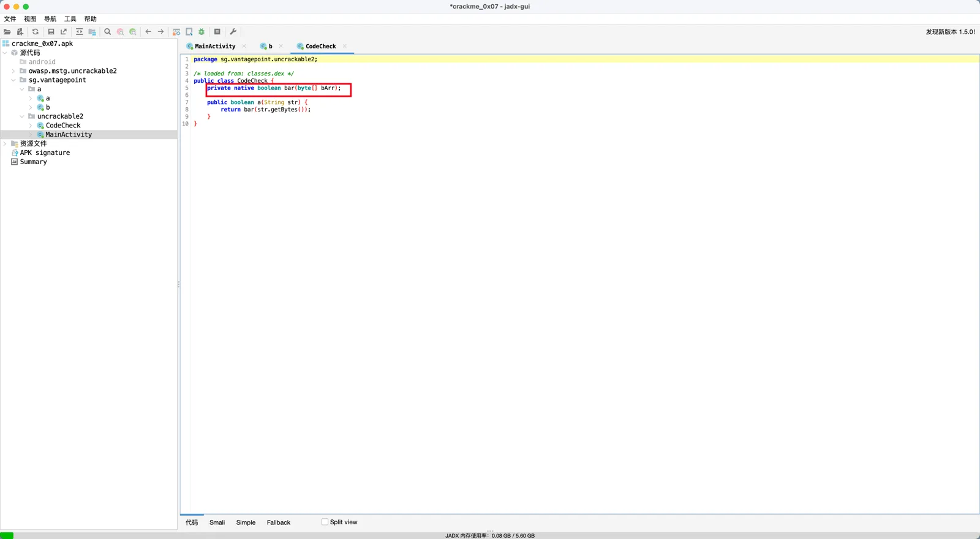
Task: Click the log viewer icon
Action: pos(217,32)
